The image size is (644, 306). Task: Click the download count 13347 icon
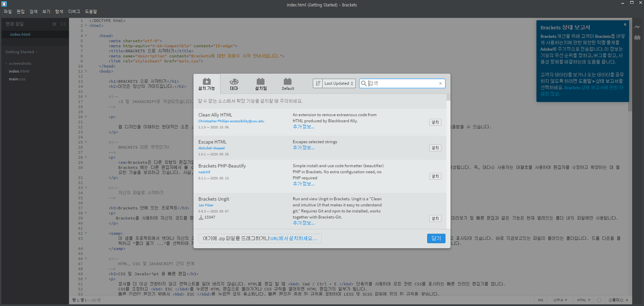coord(201,217)
